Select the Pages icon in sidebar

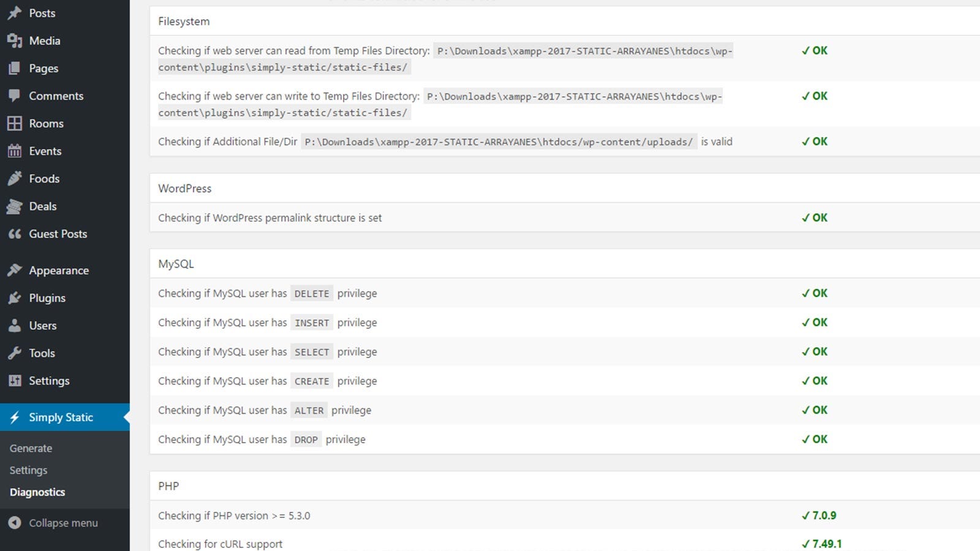click(x=15, y=68)
